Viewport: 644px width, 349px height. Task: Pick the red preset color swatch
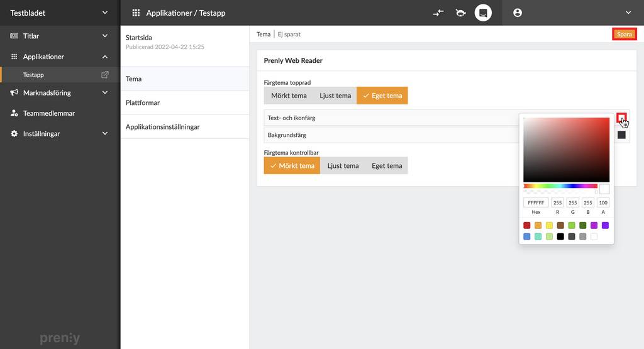[x=527, y=225]
